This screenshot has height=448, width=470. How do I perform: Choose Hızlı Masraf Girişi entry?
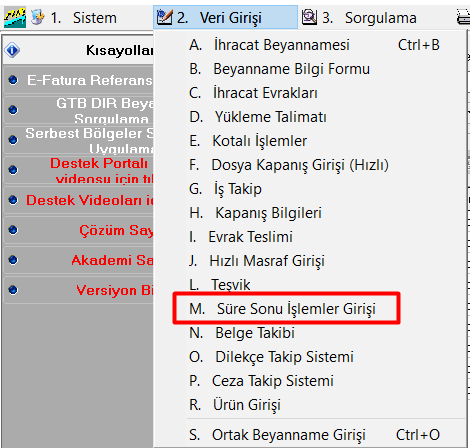257,261
